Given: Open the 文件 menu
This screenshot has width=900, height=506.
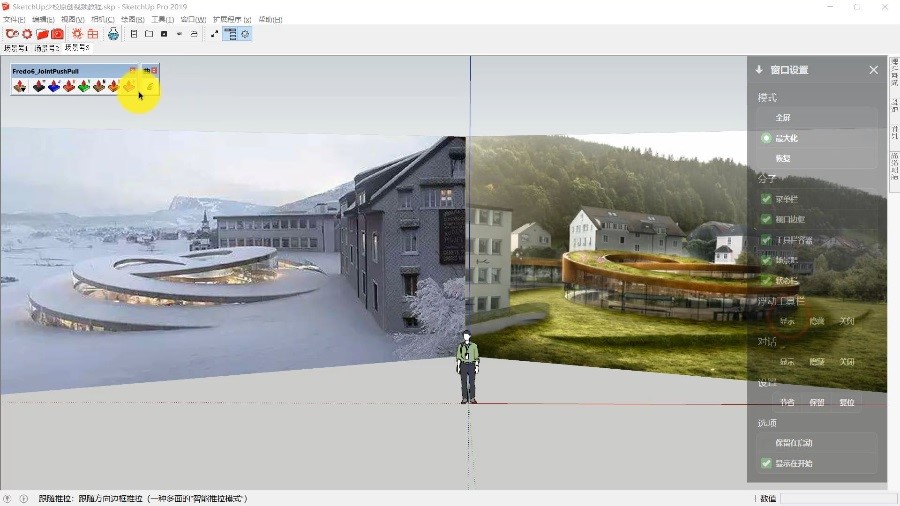Looking at the screenshot, I should coord(14,19).
